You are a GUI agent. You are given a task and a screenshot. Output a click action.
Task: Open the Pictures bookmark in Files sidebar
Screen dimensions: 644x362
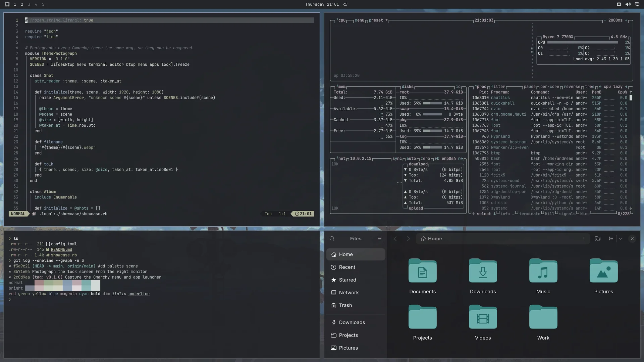356,348
